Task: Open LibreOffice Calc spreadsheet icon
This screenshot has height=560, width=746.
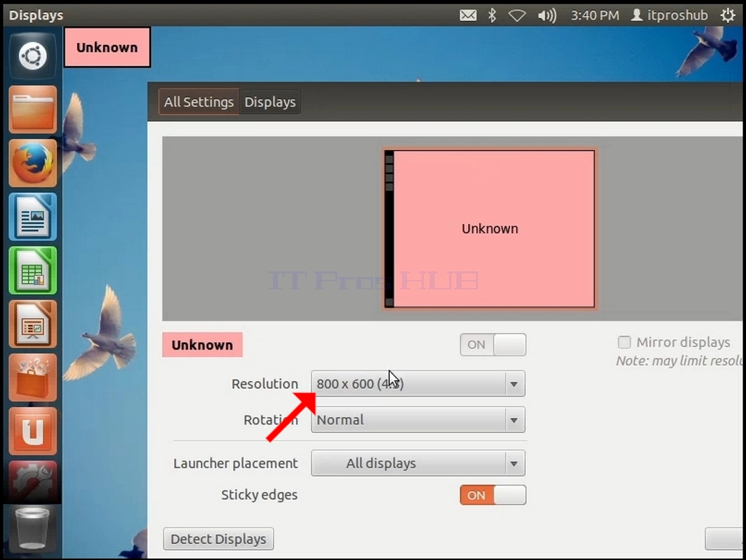Action: point(33,271)
